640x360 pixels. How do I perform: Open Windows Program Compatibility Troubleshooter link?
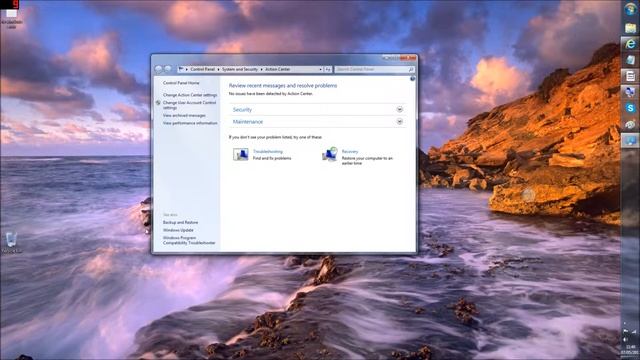[189, 240]
